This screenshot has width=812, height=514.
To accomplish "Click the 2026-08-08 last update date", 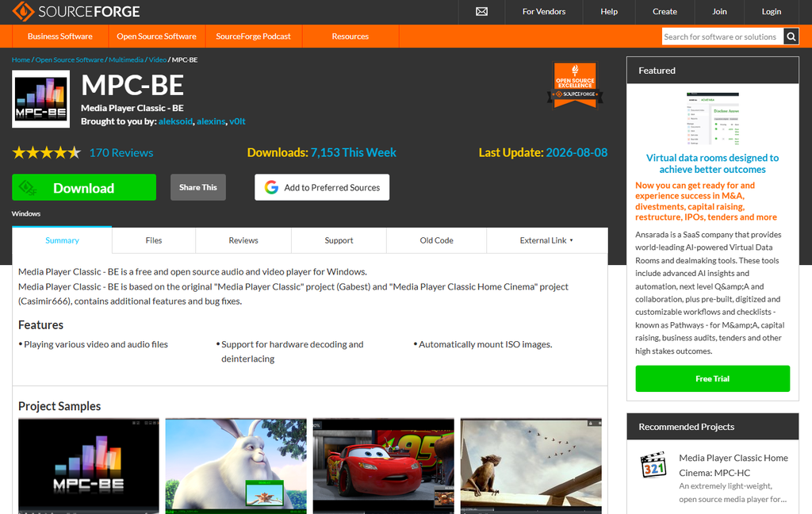I will (x=576, y=152).
